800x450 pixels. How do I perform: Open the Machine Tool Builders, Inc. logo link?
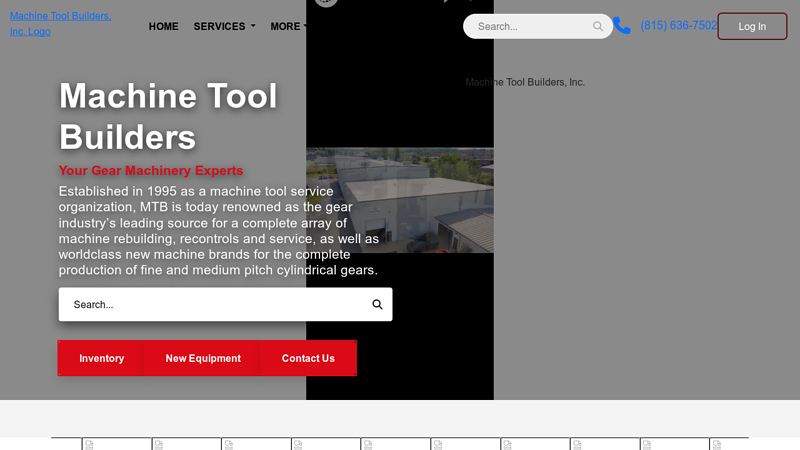[60, 24]
